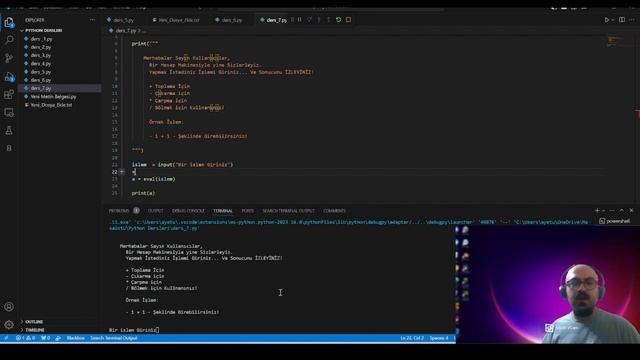Restart the debug session
Image resolution: width=640 pixels, height=360 pixels.
tap(338, 20)
